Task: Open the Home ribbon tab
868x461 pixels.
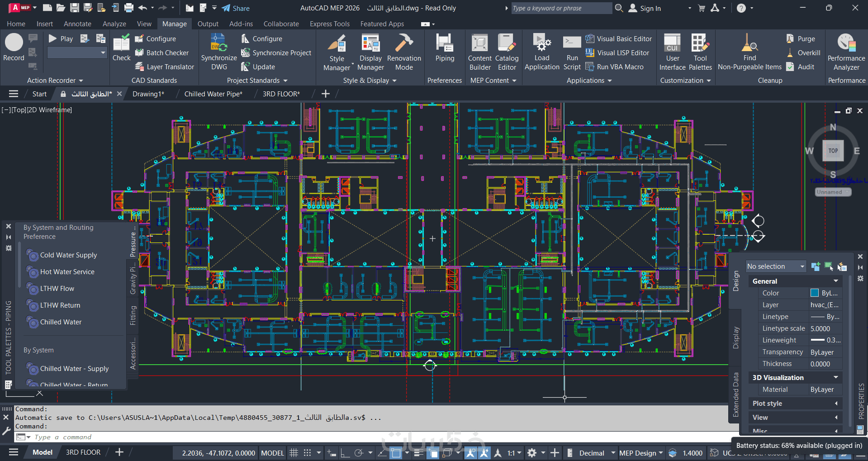Action: pyautogui.click(x=16, y=24)
